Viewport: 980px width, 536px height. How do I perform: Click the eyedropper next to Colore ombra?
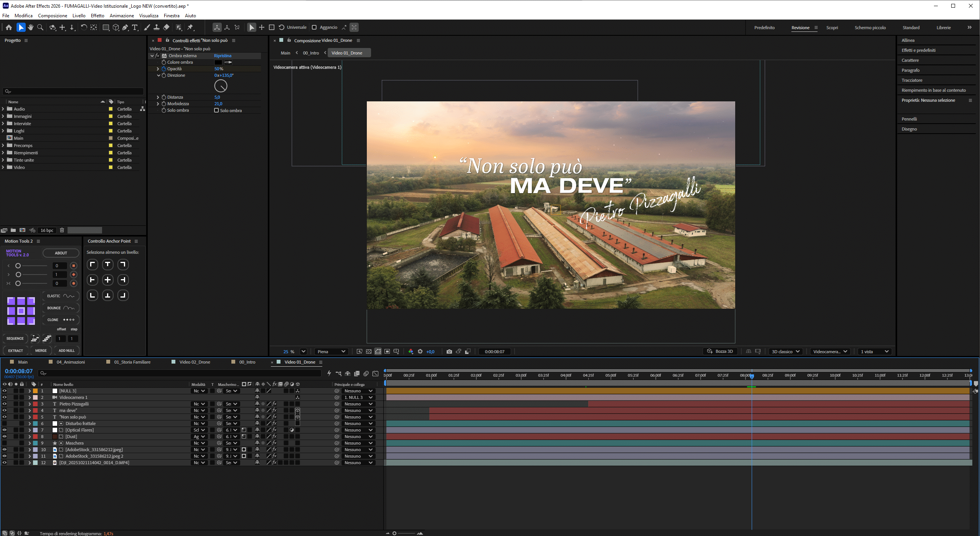click(x=228, y=62)
